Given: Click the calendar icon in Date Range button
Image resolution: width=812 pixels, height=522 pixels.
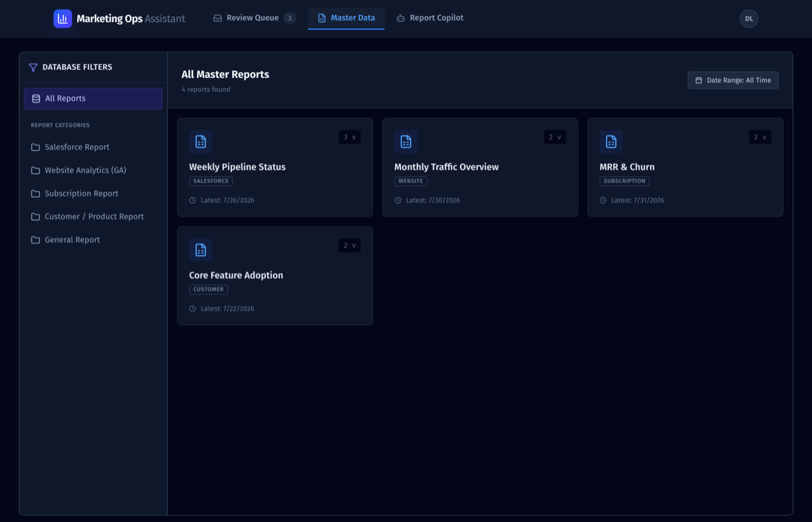Looking at the screenshot, I should [699, 81].
